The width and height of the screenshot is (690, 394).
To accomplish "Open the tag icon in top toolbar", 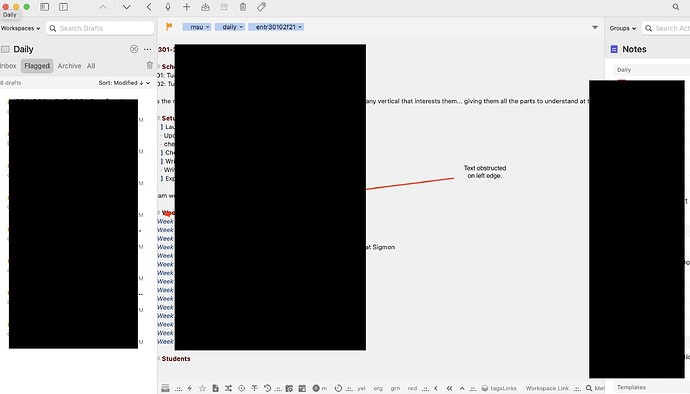I will (x=261, y=7).
